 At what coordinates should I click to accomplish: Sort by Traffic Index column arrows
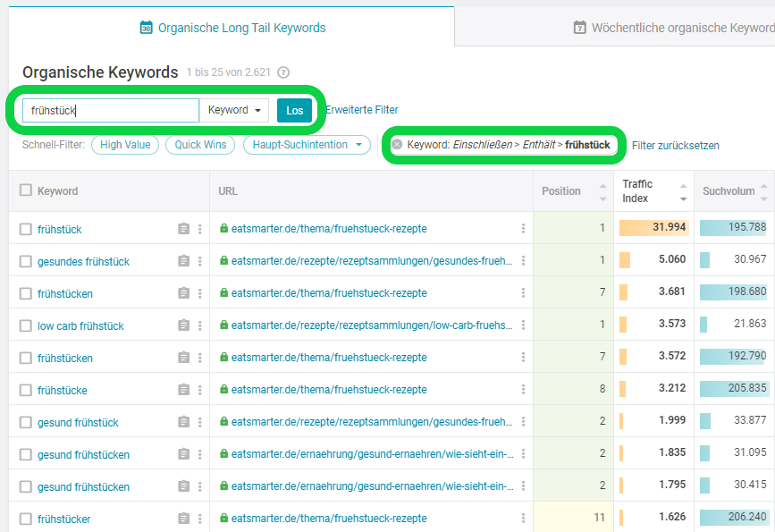pyautogui.click(x=683, y=192)
